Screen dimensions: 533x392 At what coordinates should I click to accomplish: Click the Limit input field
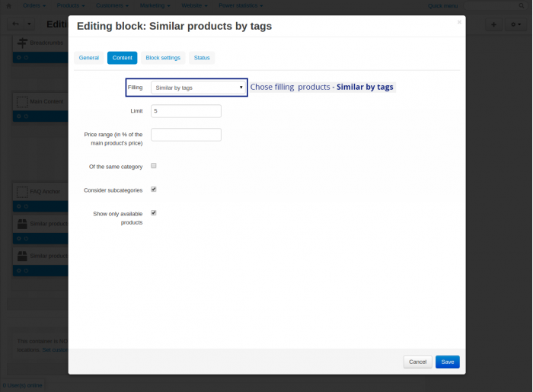click(x=186, y=111)
